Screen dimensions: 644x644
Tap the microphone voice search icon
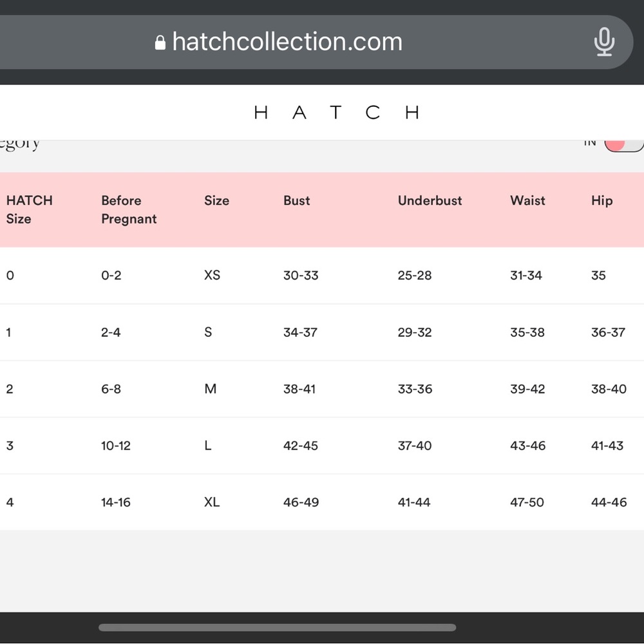(x=604, y=41)
